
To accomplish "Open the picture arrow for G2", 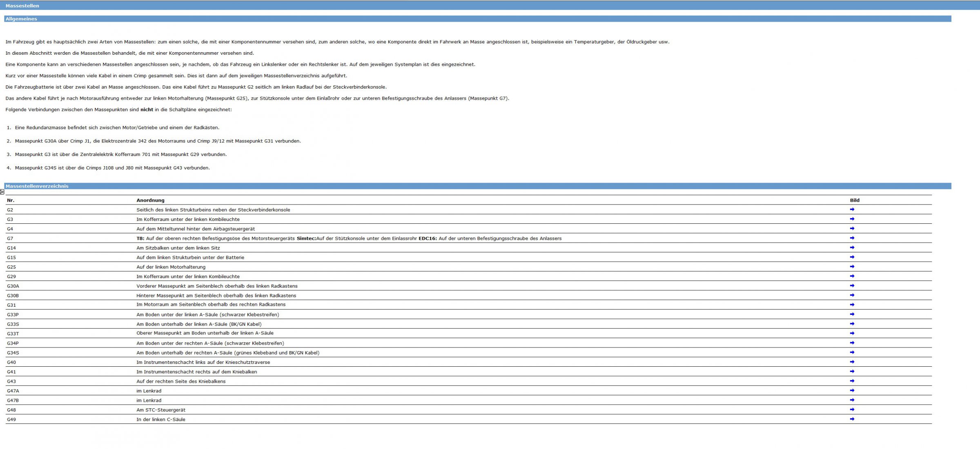I will point(852,209).
